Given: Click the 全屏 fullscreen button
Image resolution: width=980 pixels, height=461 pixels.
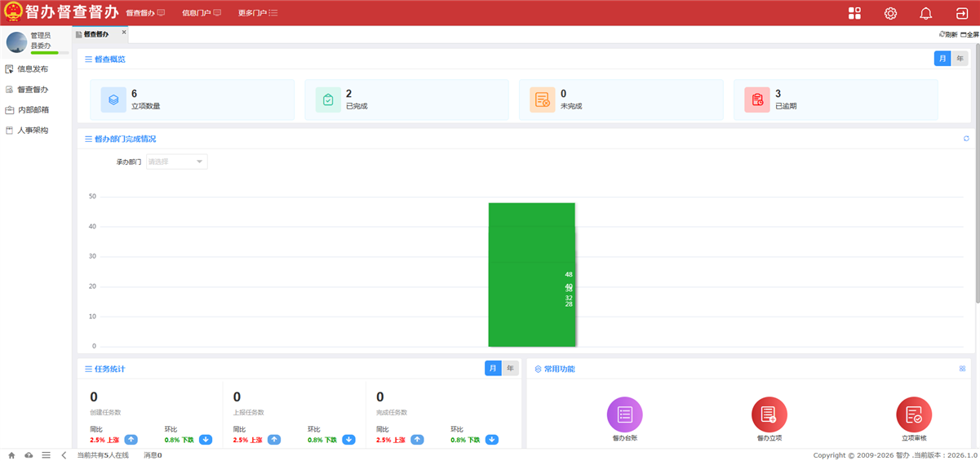Looking at the screenshot, I should 969,35.
